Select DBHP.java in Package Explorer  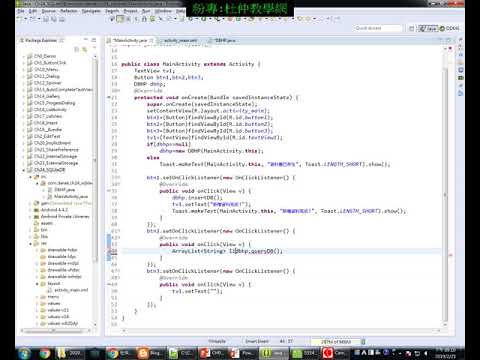tap(61, 190)
